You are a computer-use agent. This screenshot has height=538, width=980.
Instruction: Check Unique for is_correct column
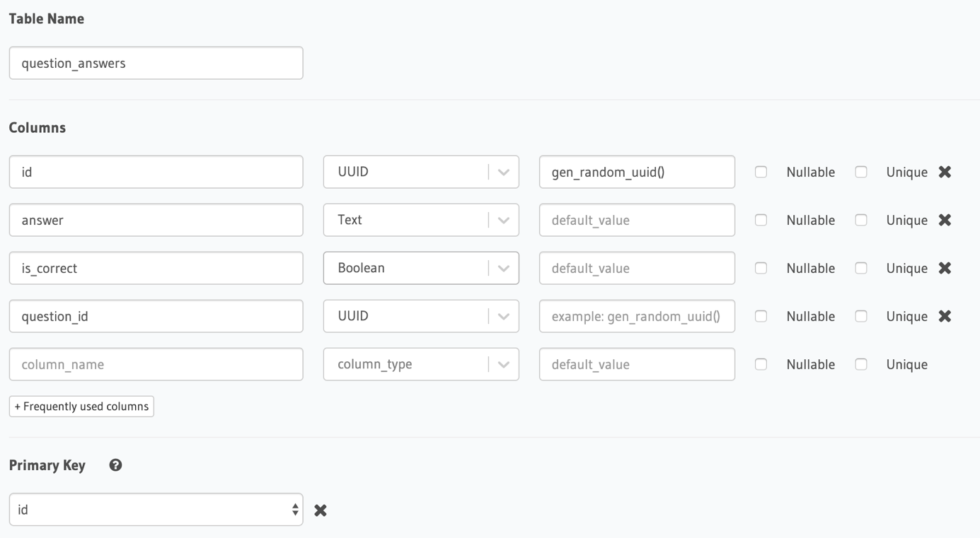[861, 268]
